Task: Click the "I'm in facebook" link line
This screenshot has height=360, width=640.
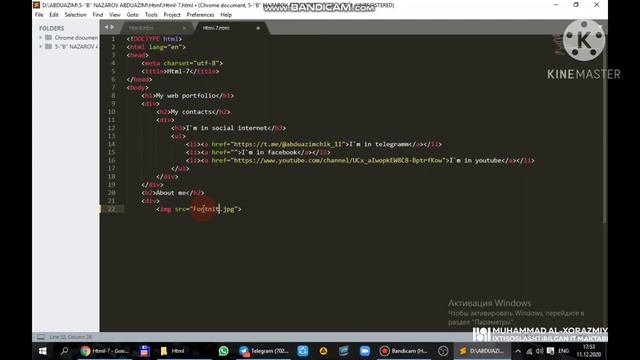Action: pos(258,152)
